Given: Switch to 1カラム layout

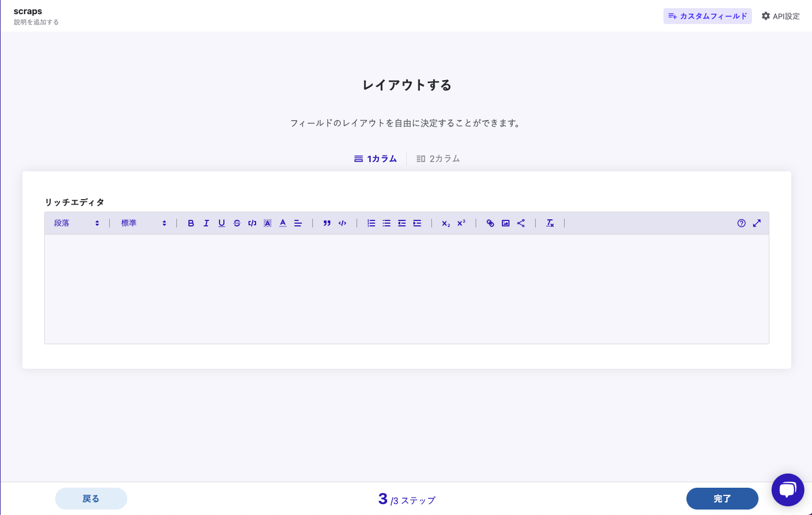Looking at the screenshot, I should pyautogui.click(x=376, y=159).
